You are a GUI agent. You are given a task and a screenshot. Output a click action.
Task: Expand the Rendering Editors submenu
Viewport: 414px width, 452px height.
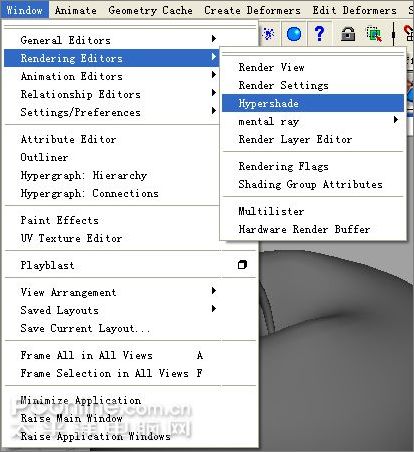click(x=112, y=58)
